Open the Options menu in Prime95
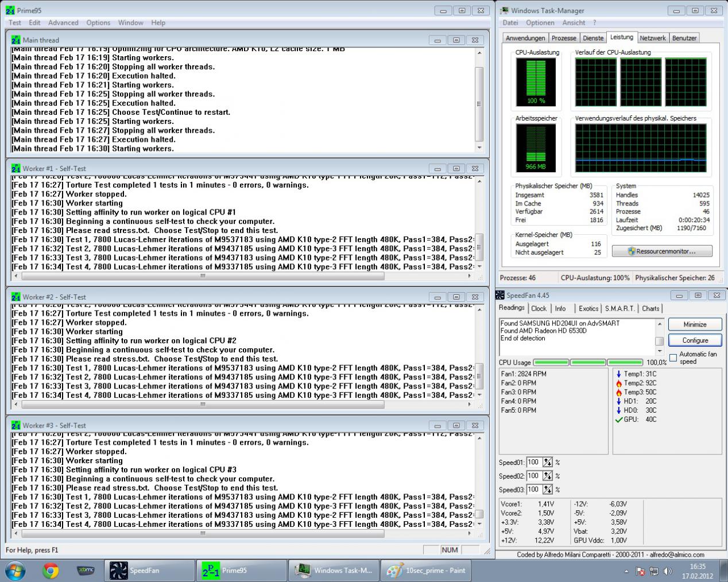This screenshot has height=582, width=728. [x=98, y=22]
